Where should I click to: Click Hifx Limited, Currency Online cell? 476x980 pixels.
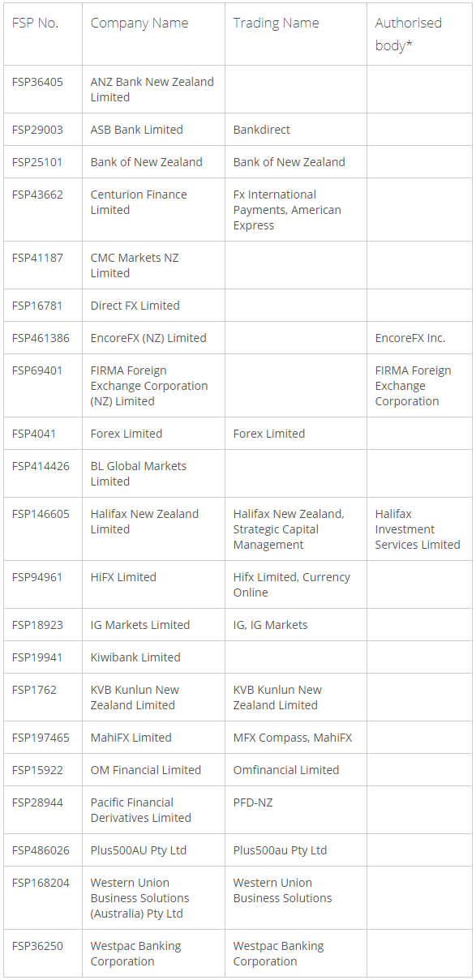click(296, 584)
